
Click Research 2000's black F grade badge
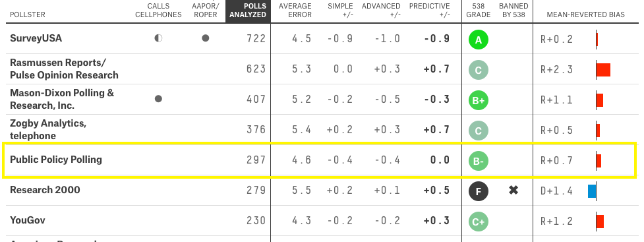(478, 191)
